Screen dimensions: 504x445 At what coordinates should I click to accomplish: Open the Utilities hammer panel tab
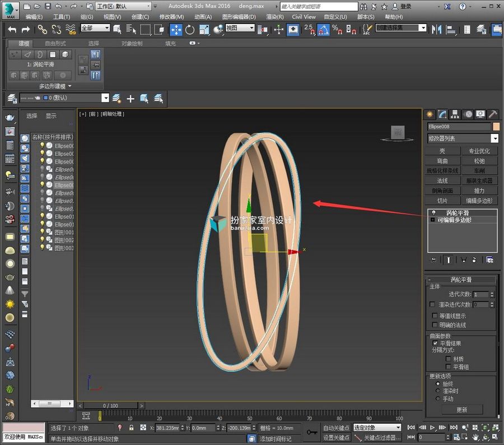point(493,114)
